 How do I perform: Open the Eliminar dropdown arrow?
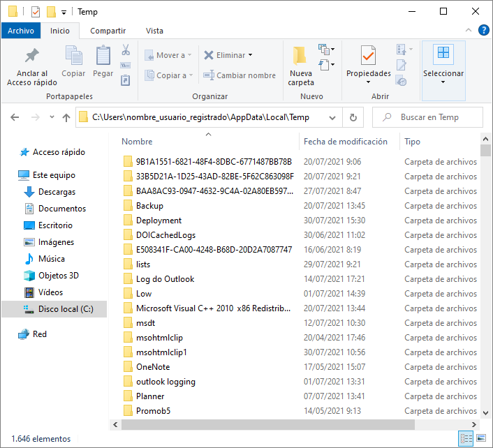tap(250, 55)
